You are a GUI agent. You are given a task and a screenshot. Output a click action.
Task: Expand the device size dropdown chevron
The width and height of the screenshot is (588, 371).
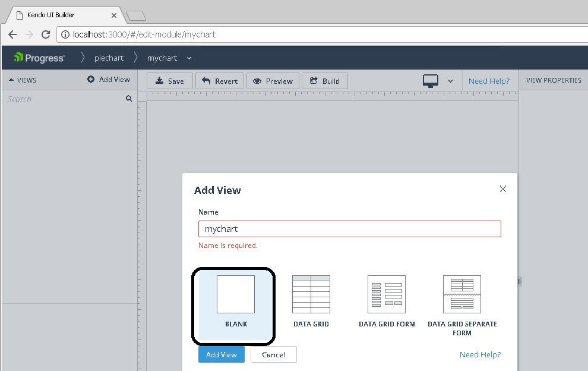coord(450,81)
